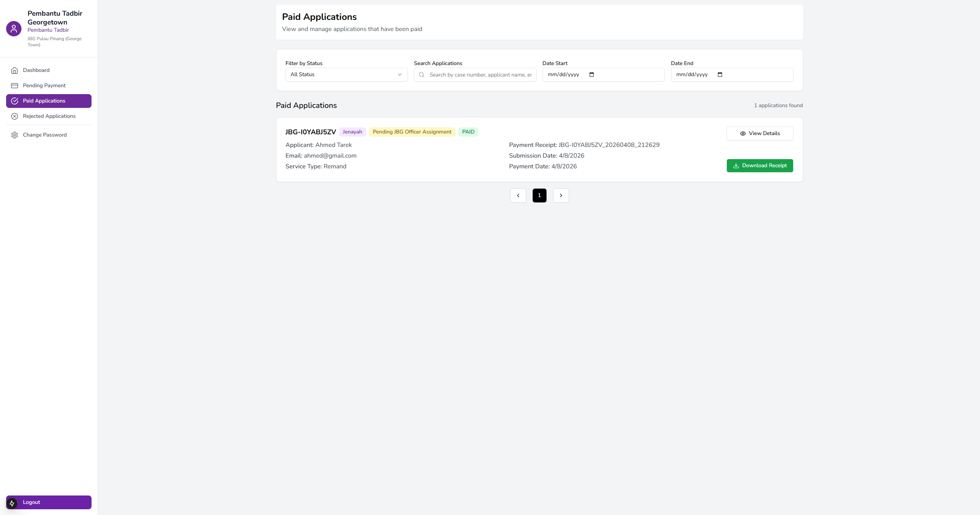The height and width of the screenshot is (515, 980).
Task: Click the Date End calendar icon
Action: click(x=720, y=75)
